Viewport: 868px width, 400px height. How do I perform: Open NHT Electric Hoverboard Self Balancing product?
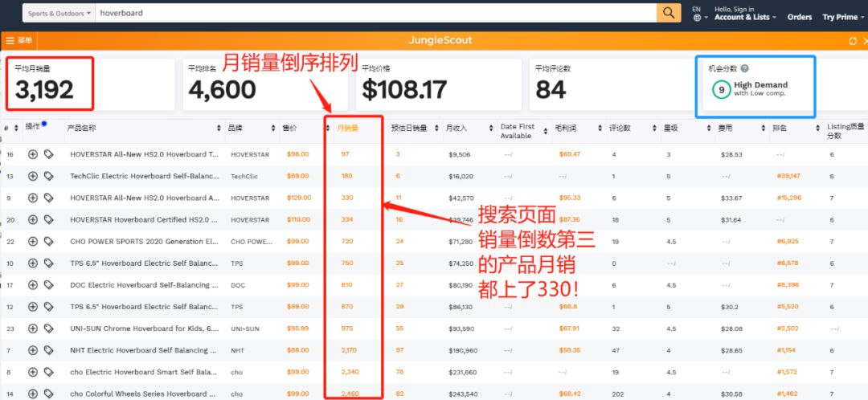[x=144, y=350]
